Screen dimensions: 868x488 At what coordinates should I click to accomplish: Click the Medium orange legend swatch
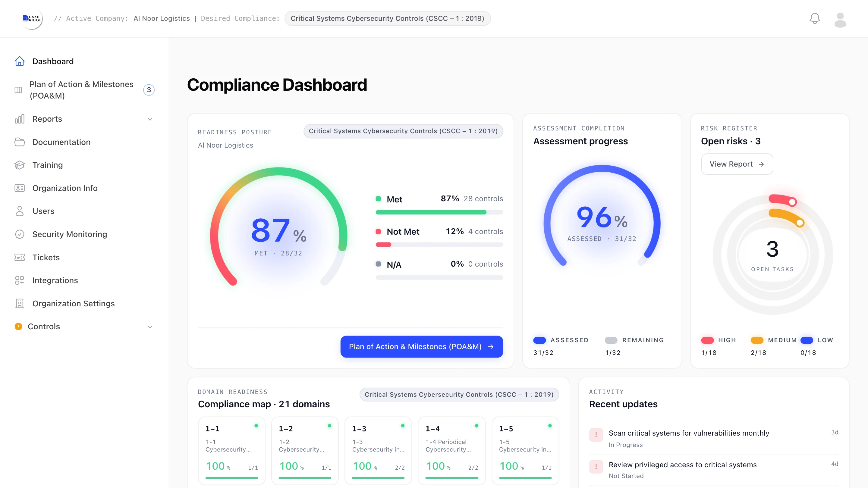click(x=757, y=340)
